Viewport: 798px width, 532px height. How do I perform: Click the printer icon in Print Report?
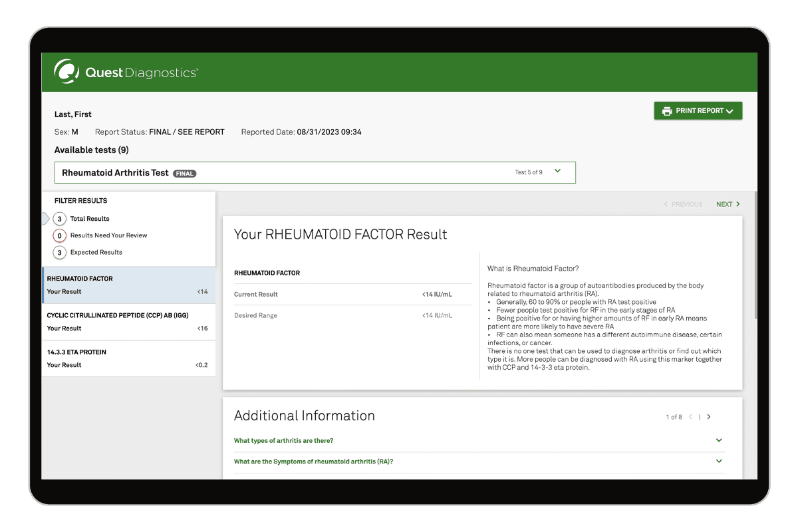tap(667, 111)
